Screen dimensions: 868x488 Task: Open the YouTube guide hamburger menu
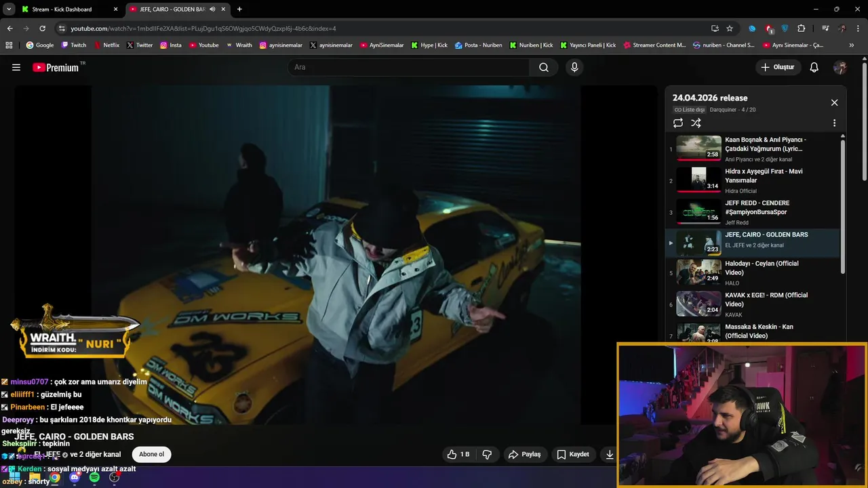(16, 67)
